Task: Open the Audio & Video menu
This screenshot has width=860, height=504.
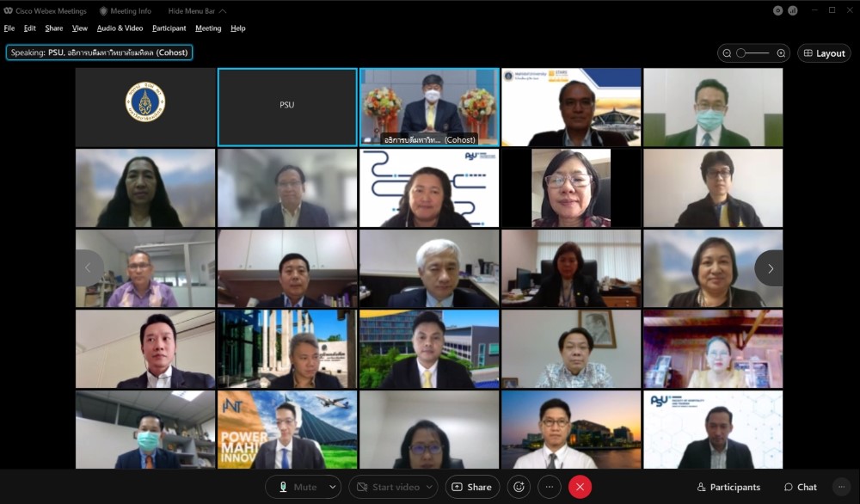Action: click(120, 28)
